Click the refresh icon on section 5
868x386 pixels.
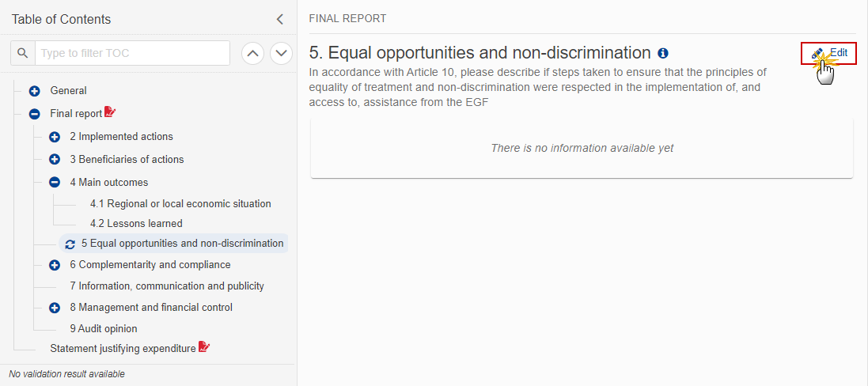[70, 244]
